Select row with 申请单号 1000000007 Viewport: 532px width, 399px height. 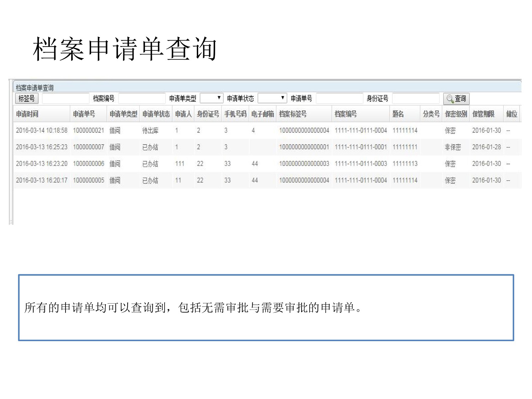point(88,147)
